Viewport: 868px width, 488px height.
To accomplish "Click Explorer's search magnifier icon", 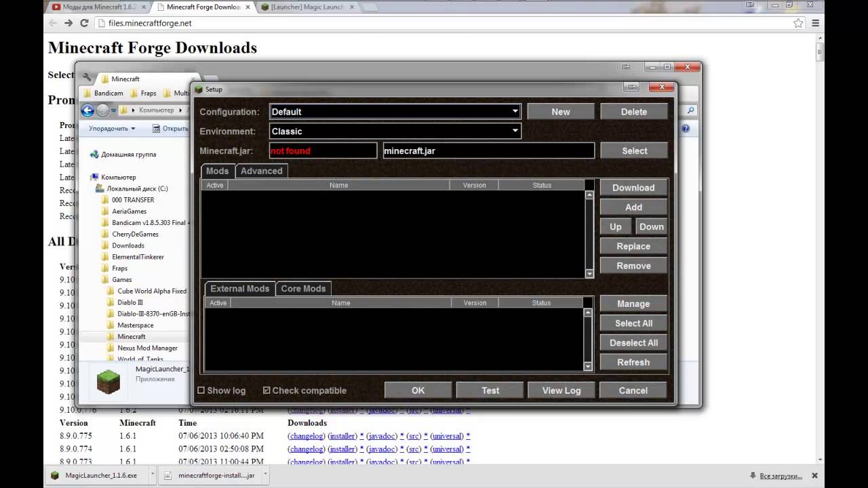I will [690, 110].
